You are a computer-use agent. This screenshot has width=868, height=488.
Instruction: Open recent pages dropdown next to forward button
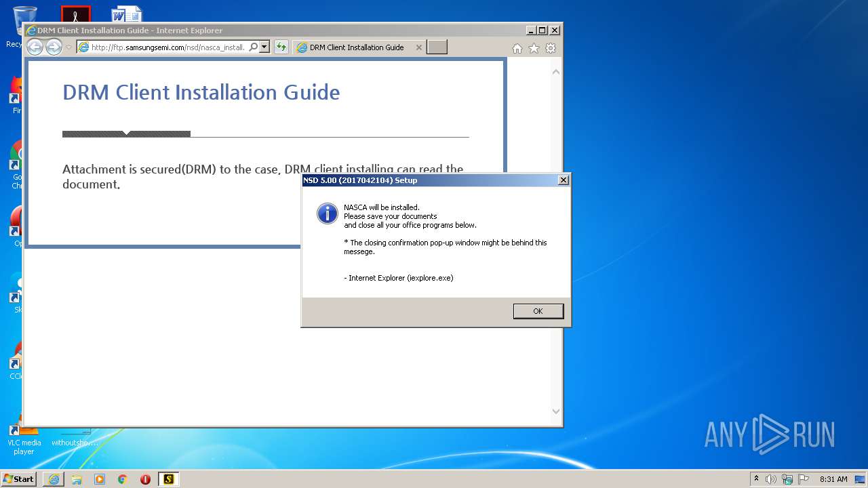click(x=68, y=47)
